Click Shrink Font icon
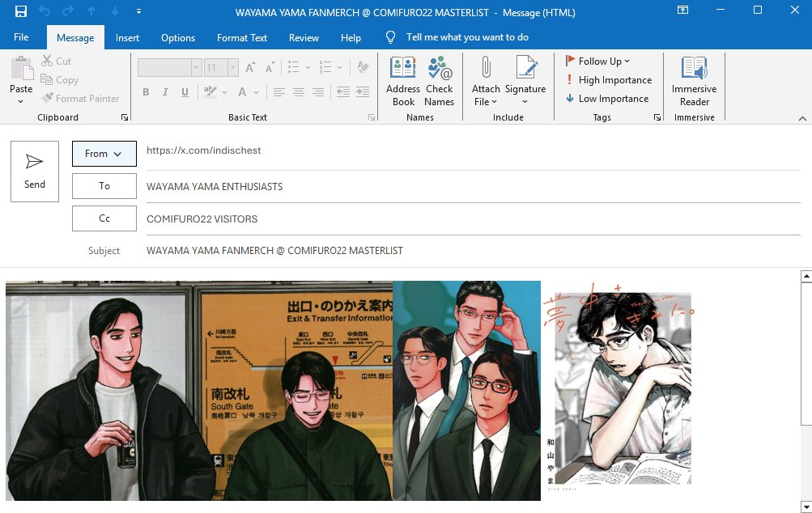This screenshot has width=812, height=513. [270, 67]
